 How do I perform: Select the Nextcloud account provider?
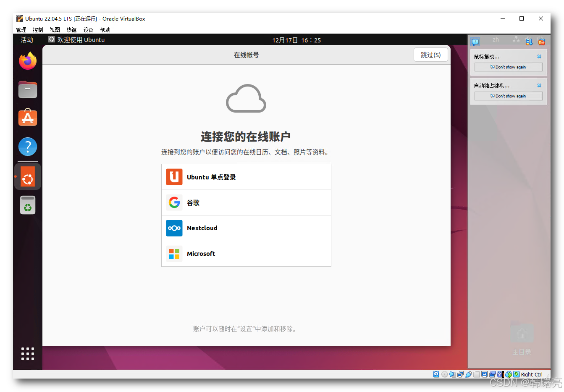point(246,228)
